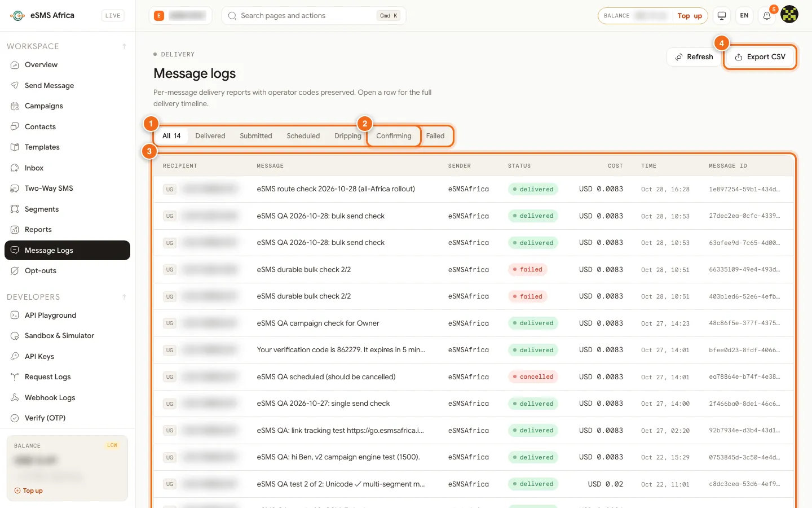The width and height of the screenshot is (812, 508).
Task: Open 'eSMS QA scheduled (should be cancelled)' row
Action: click(473, 377)
